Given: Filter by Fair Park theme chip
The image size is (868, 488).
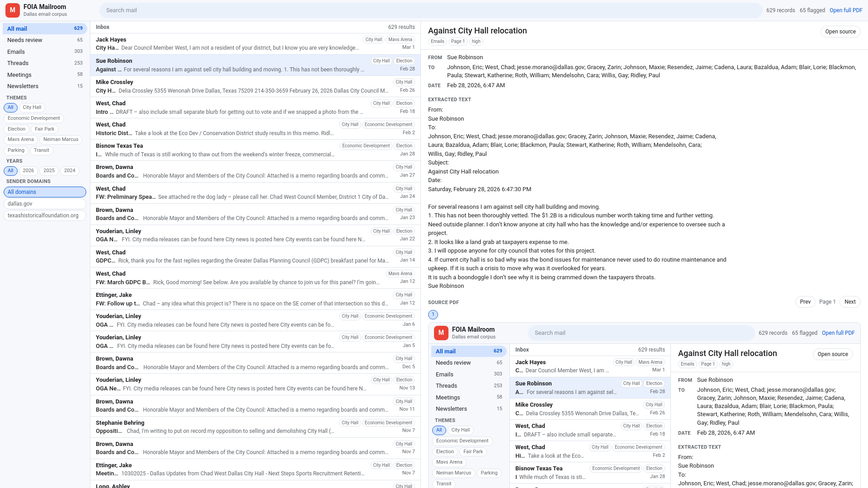Looking at the screenshot, I should pos(45,129).
